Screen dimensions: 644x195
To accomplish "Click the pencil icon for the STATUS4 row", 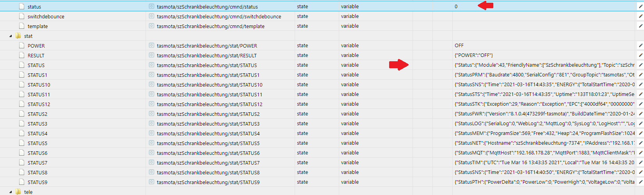I will point(640,133).
